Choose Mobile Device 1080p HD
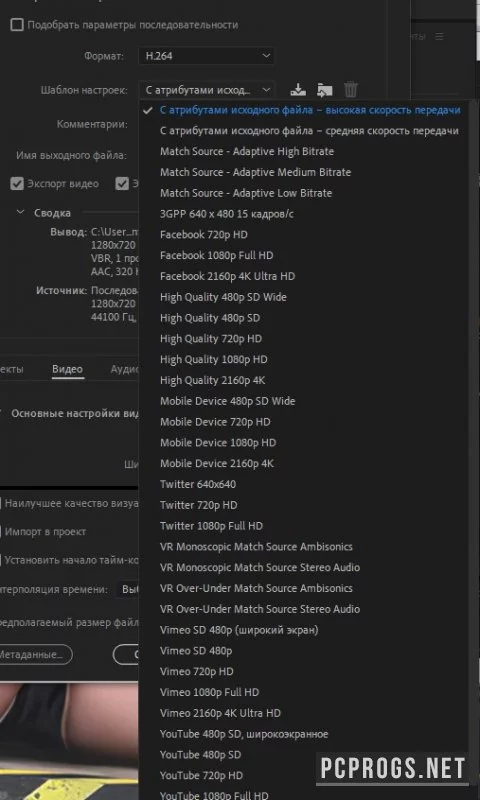480x800 pixels. pos(218,443)
